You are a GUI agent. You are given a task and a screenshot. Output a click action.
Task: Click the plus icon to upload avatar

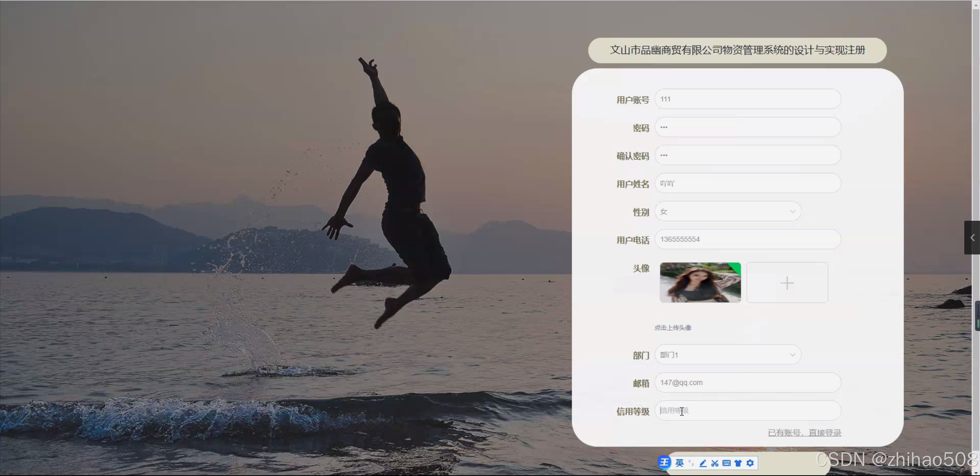pyautogui.click(x=787, y=283)
